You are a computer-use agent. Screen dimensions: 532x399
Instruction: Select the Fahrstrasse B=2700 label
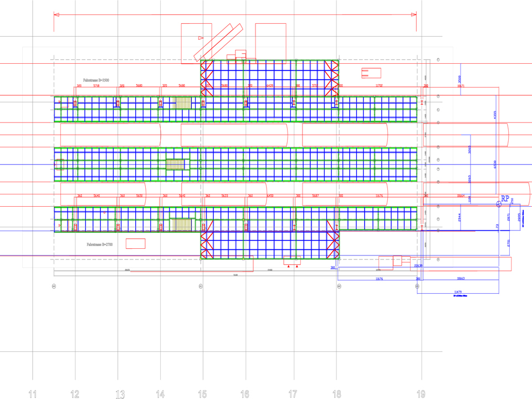[100, 244]
